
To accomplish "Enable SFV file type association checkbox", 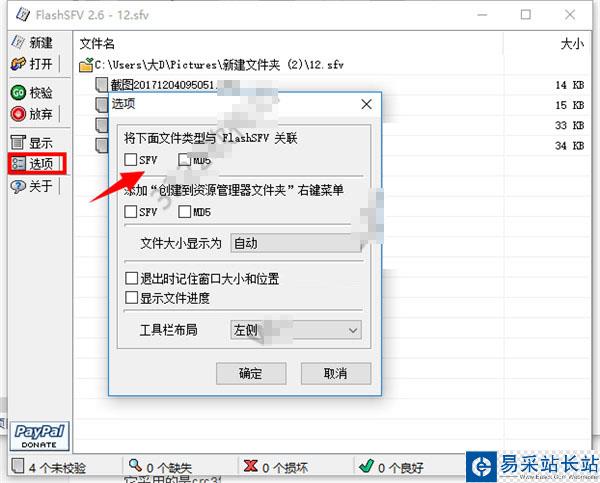I will 130,160.
